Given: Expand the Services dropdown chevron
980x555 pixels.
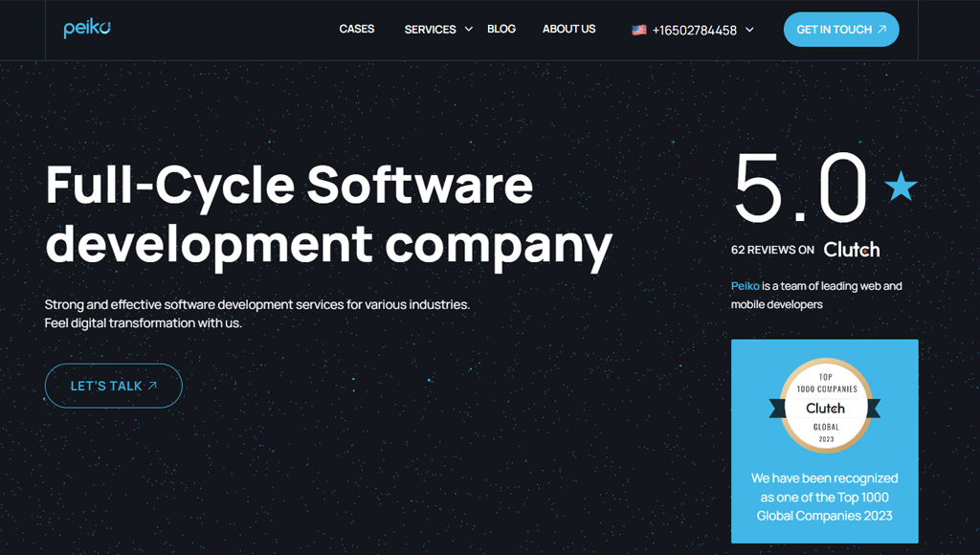Looking at the screenshot, I should (x=468, y=29).
